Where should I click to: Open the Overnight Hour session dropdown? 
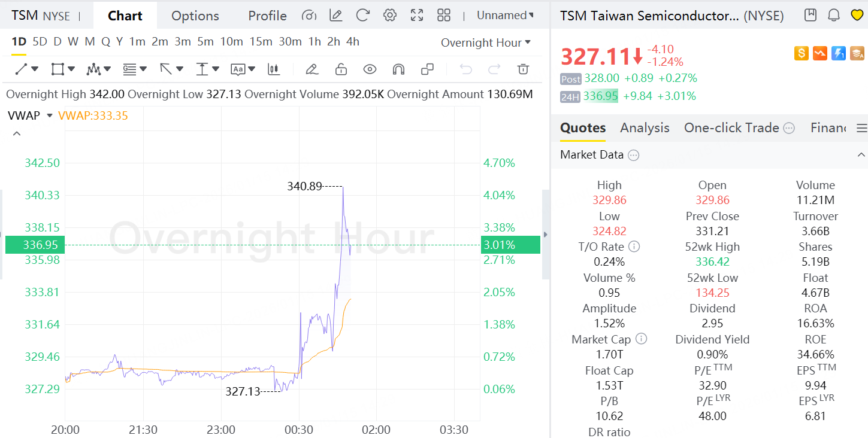[x=486, y=42]
